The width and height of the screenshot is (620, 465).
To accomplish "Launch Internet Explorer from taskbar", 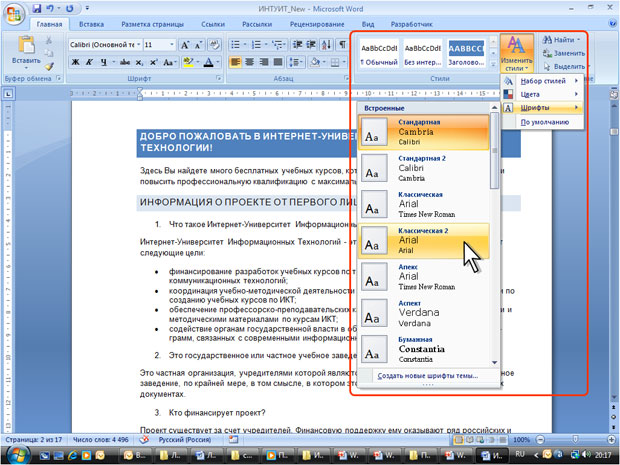I will (x=72, y=455).
